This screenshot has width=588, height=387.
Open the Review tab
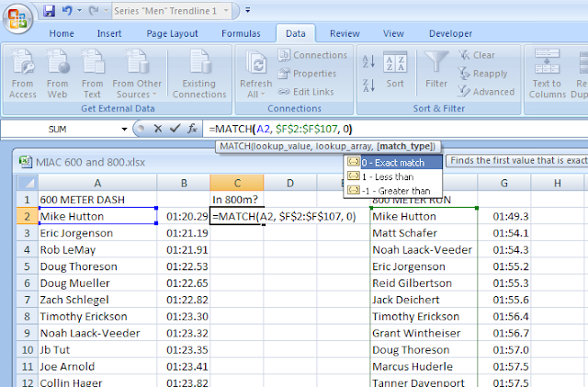click(345, 33)
